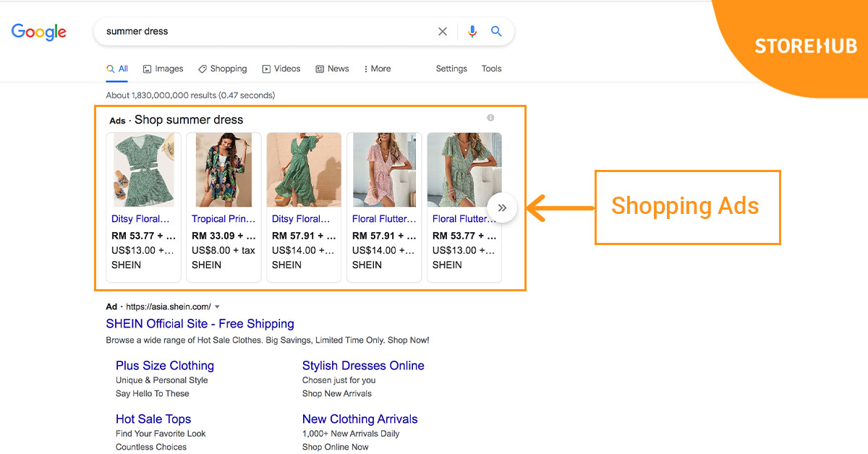The width and height of the screenshot is (868, 454).
Task: Expand the dropdown arrow next to asia.shein.com
Action: [217, 307]
